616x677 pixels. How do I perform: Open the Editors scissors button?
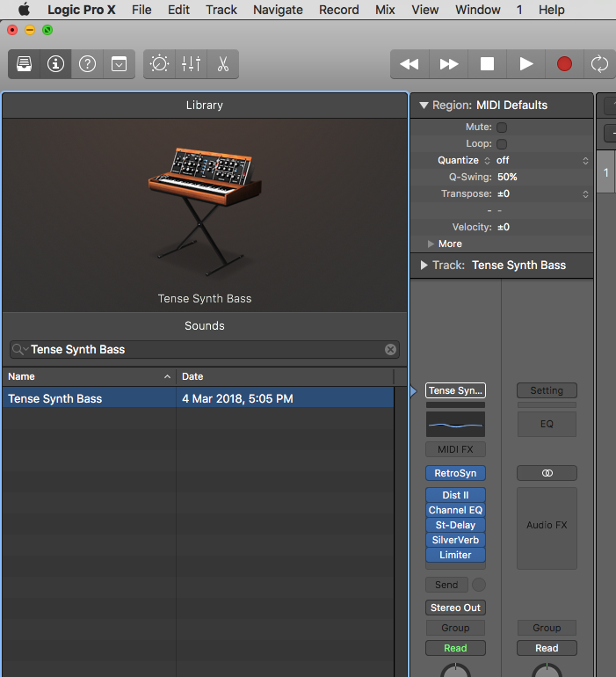222,64
